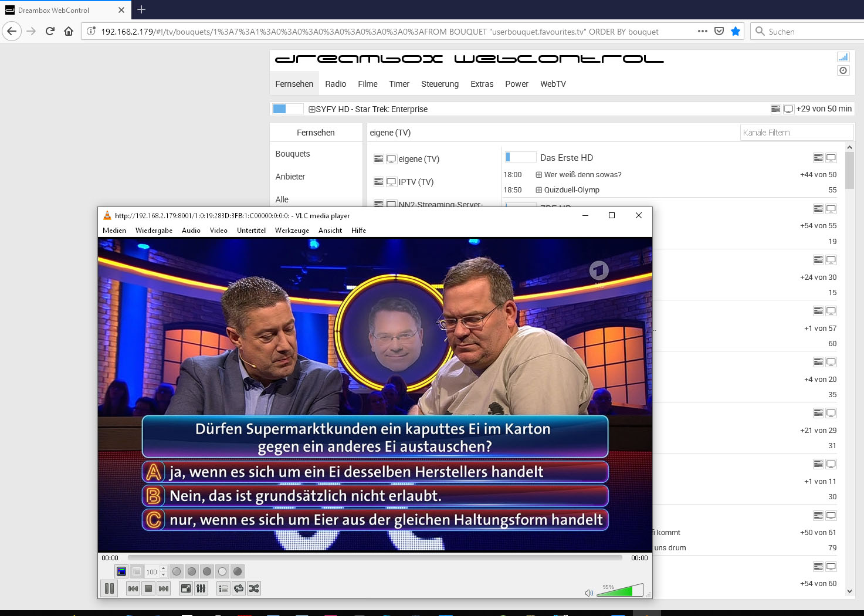The image size is (864, 616).
Task: Toggle VLC loop mode
Action: [239, 588]
